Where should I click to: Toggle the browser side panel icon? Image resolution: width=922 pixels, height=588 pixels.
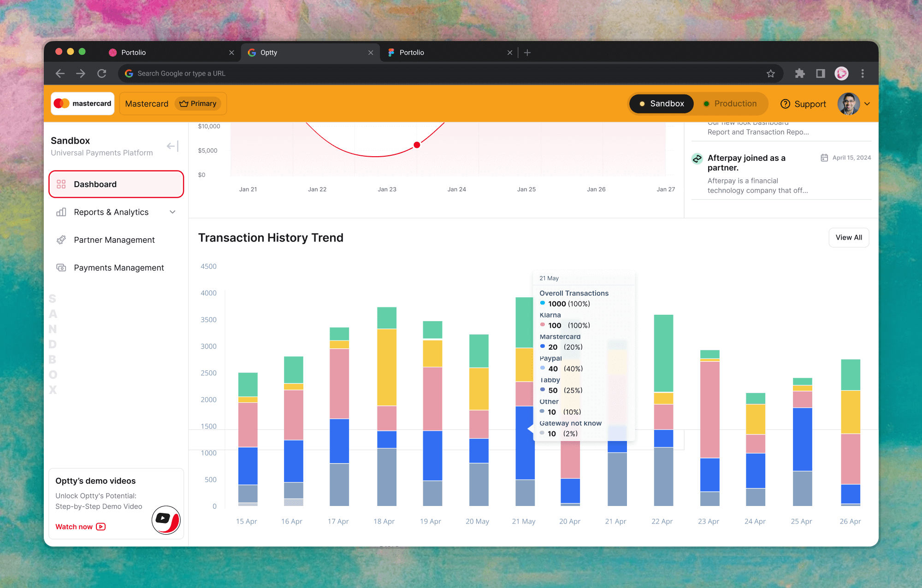[x=821, y=73]
